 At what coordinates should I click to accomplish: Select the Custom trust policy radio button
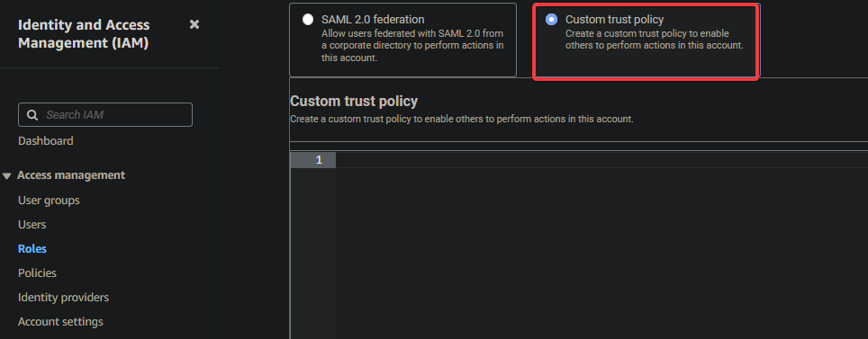click(551, 20)
